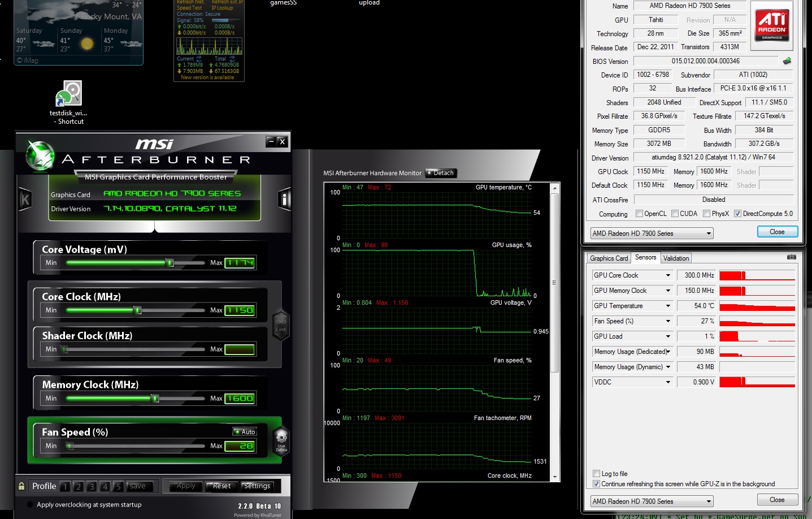The width and height of the screenshot is (812, 519).
Task: Click the hardware monitor scroll up arrow
Action: click(x=555, y=188)
